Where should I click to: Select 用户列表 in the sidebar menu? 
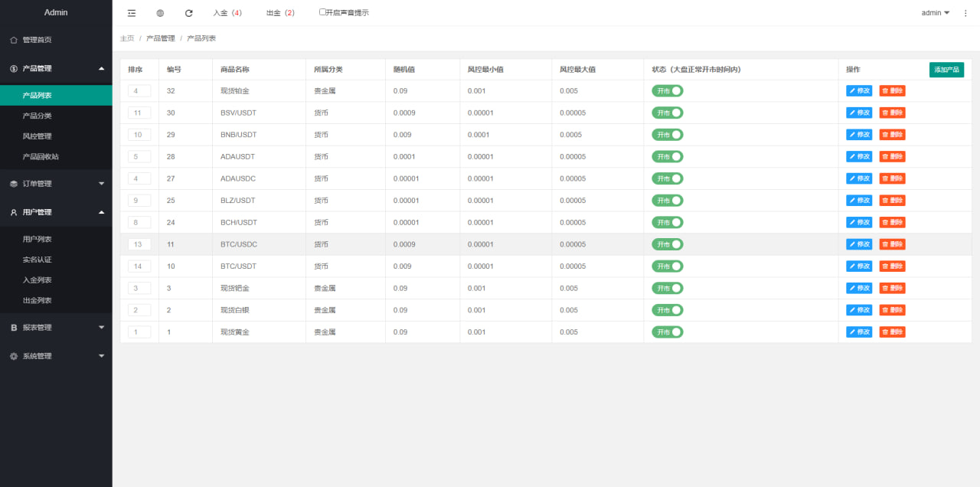click(38, 239)
